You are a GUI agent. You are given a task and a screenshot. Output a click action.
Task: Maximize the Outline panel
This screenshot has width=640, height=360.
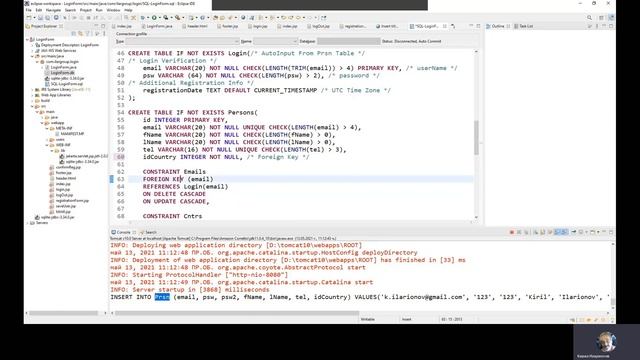pyautogui.click(x=611, y=26)
